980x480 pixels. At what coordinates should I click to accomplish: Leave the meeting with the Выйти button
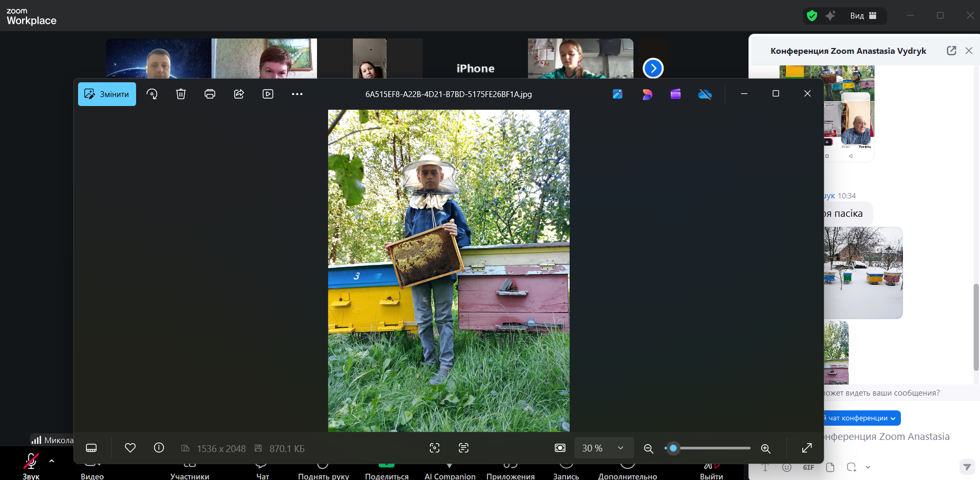click(712, 471)
